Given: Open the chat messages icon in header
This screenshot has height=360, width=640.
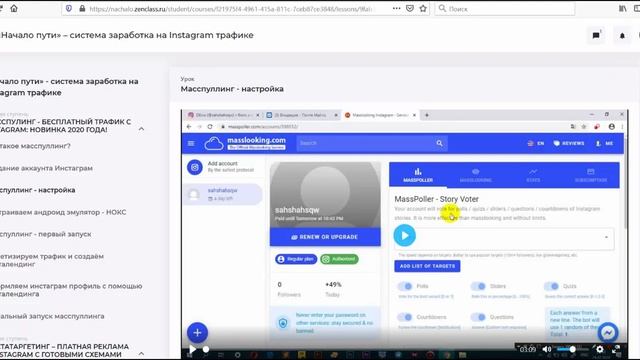Looking at the screenshot, I should [596, 36].
